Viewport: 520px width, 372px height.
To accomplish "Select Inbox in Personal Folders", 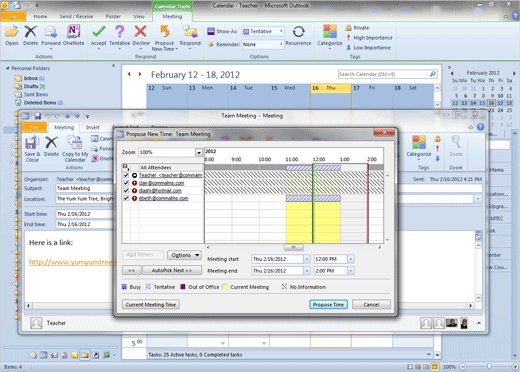I will pyautogui.click(x=31, y=78).
